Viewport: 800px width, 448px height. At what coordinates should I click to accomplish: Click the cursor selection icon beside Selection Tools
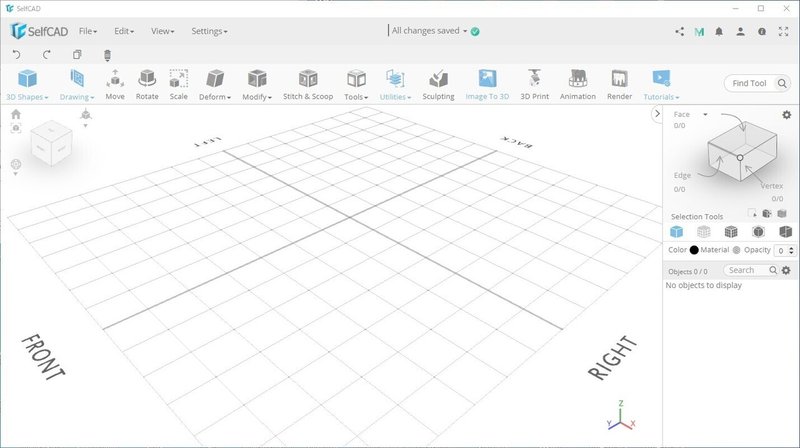tap(752, 213)
